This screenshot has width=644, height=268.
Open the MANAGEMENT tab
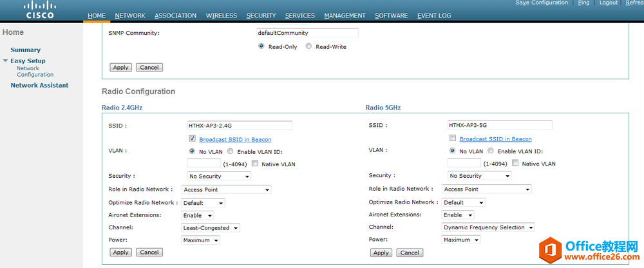(345, 15)
